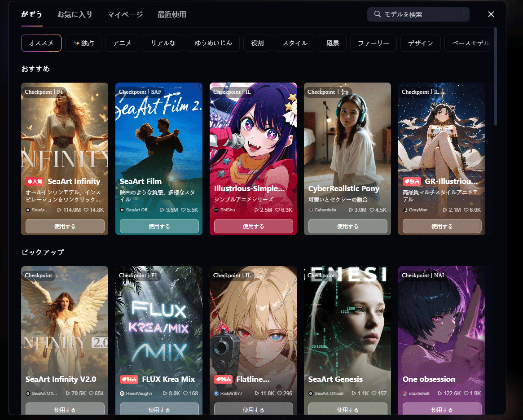The image size is (523, 420).
Task: Click the play count icon on CyberRealistic Pony card
Action: [x=351, y=210]
